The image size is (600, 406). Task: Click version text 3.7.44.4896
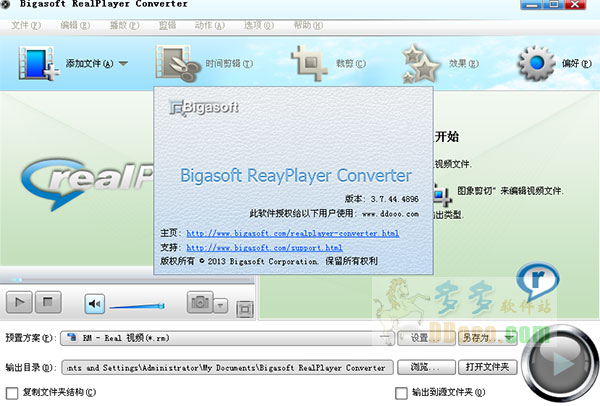[x=395, y=199]
